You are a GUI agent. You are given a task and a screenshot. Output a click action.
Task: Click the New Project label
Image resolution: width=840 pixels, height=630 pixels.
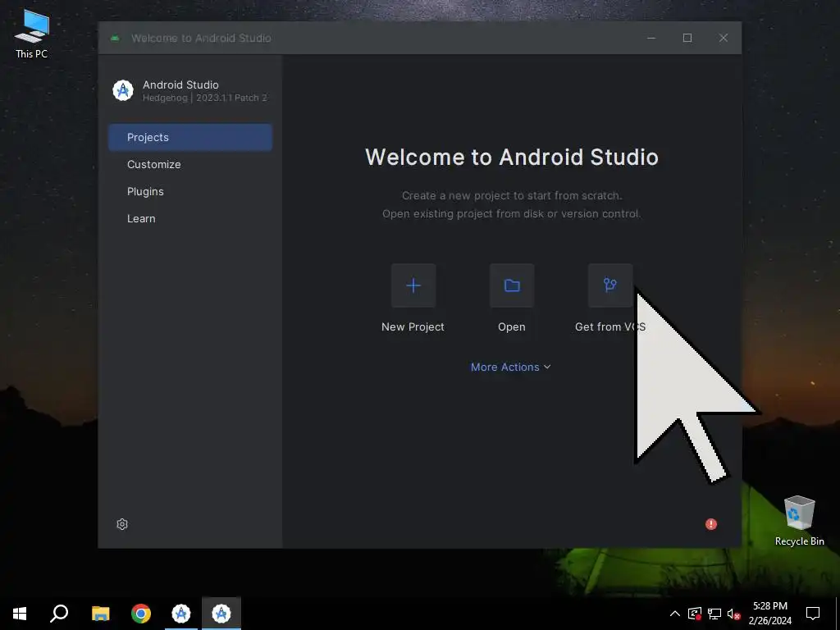(x=413, y=326)
